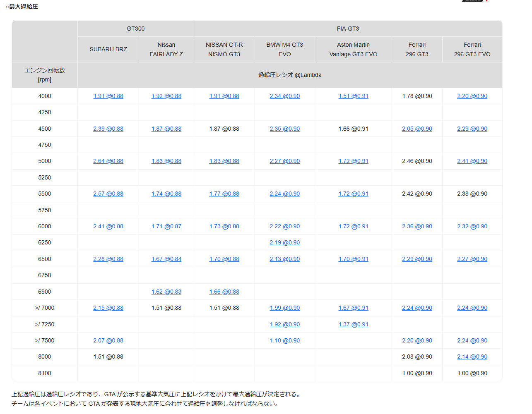532x414 pixels.
Task: Select the FIA-GT3 column group header
Action: tap(348, 29)
